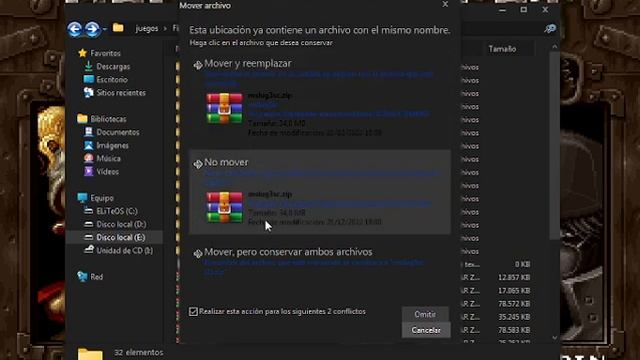640x360 pixels.
Task: Click the scroll up arrow of file list
Action: pos(554,47)
